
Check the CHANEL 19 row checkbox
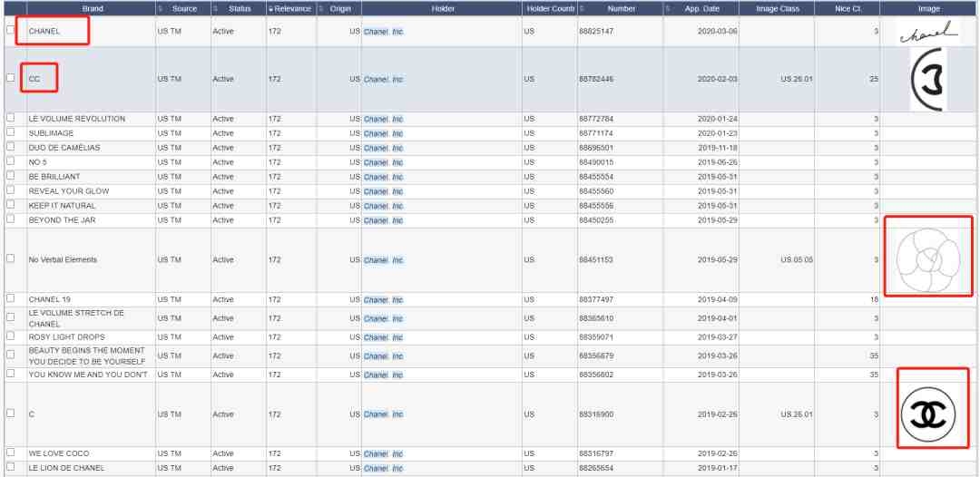pyautogui.click(x=11, y=298)
